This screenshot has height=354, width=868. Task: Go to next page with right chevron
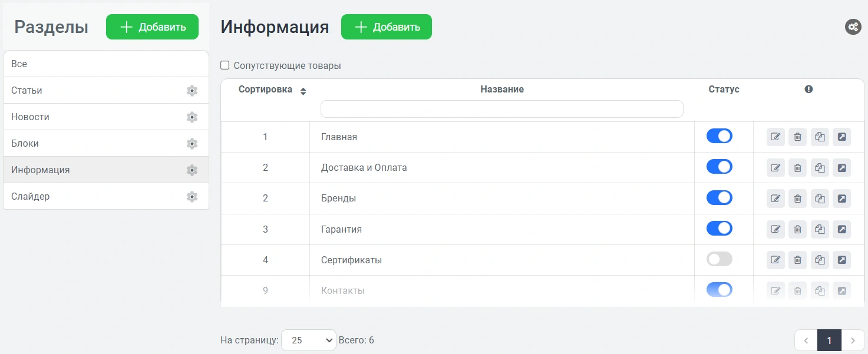click(853, 340)
